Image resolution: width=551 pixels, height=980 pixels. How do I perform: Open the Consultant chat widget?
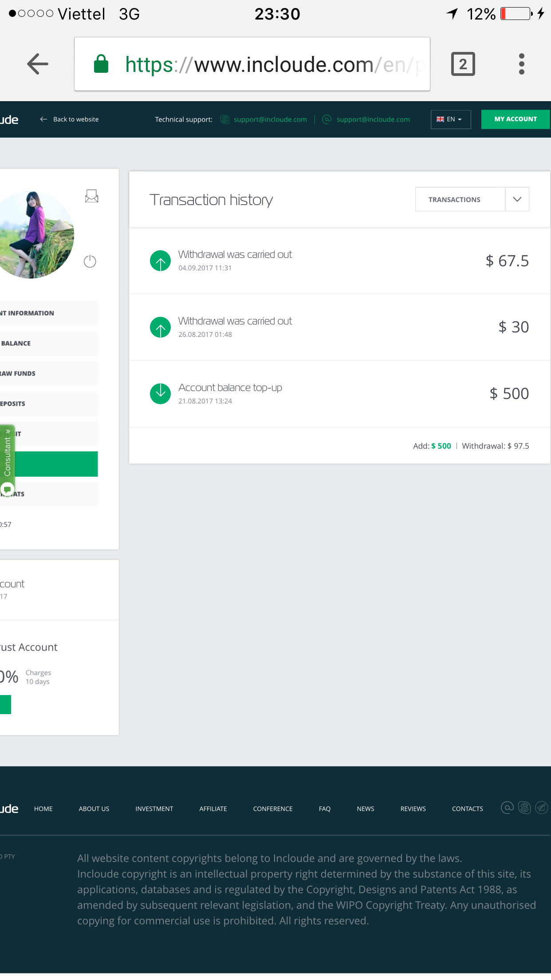click(8, 457)
